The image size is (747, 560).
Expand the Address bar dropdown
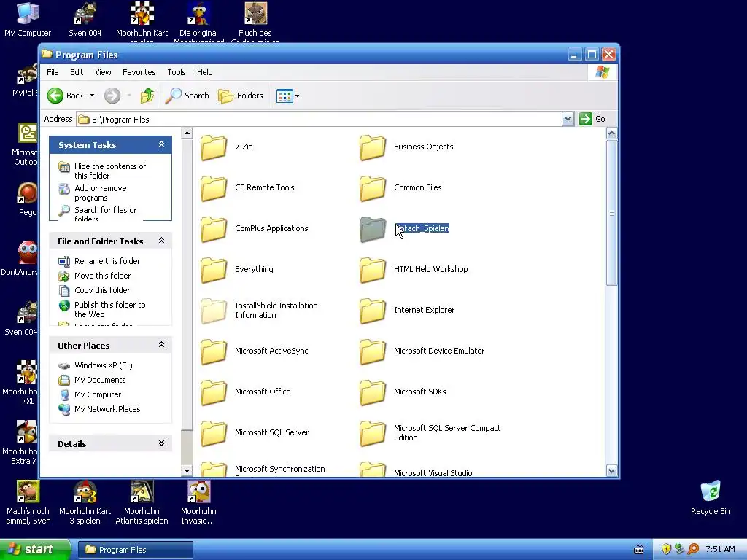click(568, 119)
